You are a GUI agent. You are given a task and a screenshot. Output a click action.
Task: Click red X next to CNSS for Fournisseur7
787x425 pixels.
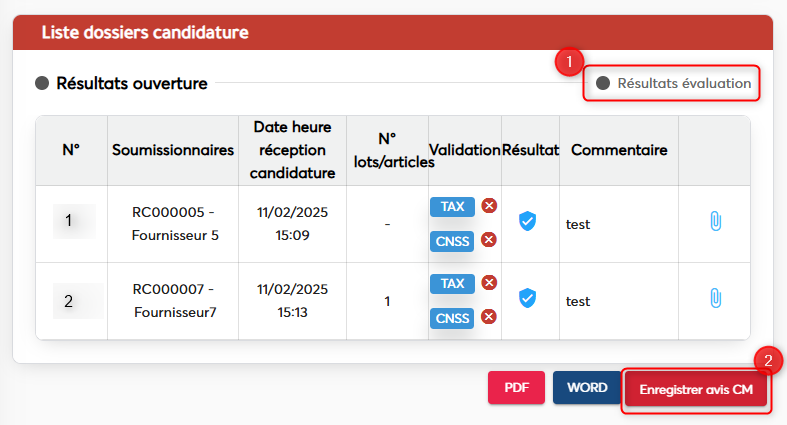click(489, 317)
